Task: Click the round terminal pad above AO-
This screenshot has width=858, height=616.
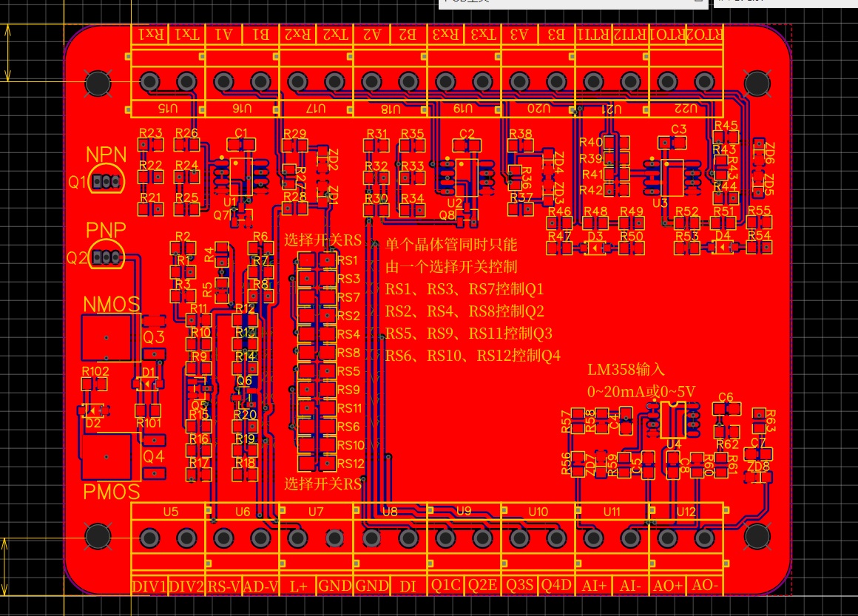Action: (x=705, y=538)
